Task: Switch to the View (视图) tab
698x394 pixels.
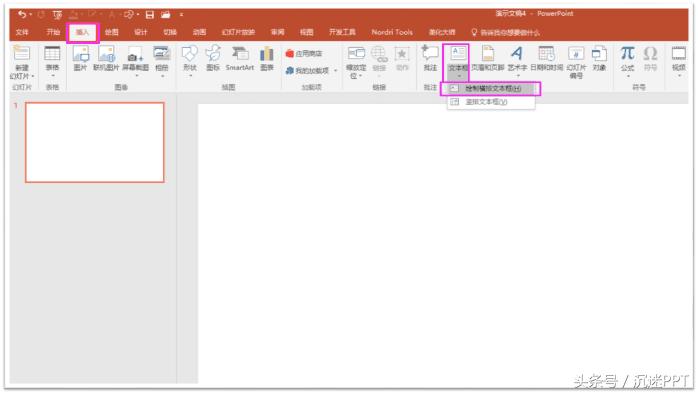Action: [x=306, y=32]
